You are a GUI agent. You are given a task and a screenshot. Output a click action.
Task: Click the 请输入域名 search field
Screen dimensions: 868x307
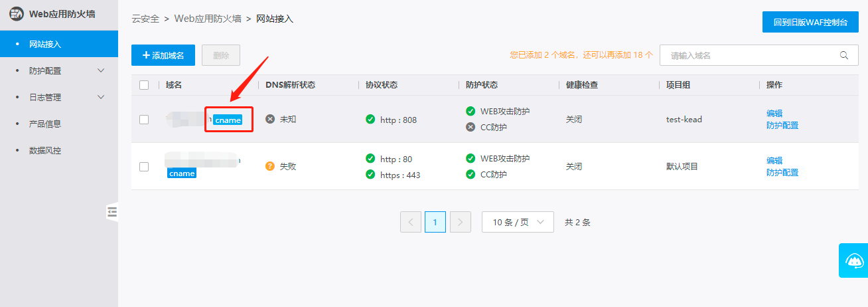click(747, 55)
